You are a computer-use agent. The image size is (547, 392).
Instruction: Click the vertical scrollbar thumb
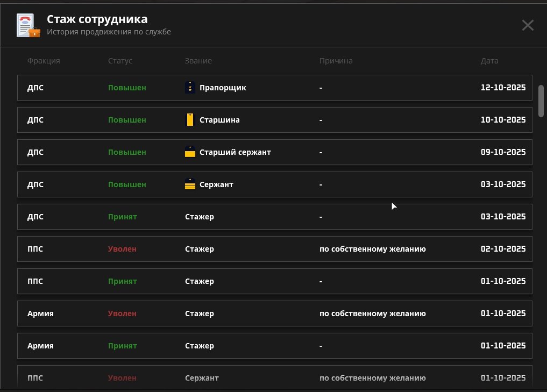(541, 101)
